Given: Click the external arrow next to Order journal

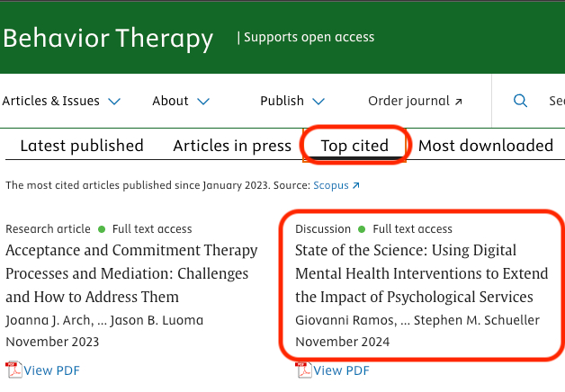Looking at the screenshot, I should point(458,102).
